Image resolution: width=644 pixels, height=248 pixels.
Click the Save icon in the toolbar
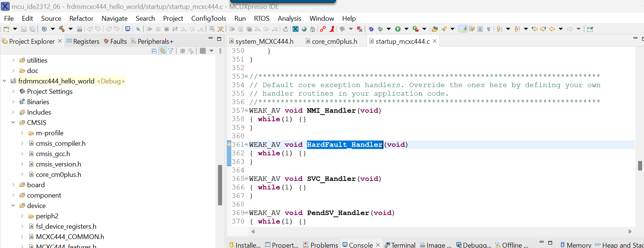point(24,29)
